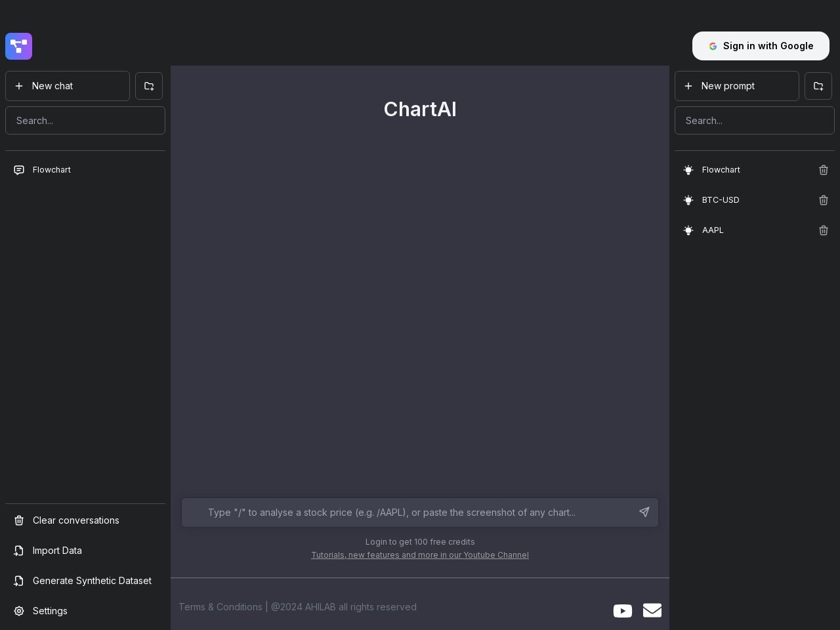Click the Flowchart conversation chat icon
The image size is (840, 630).
[19, 170]
